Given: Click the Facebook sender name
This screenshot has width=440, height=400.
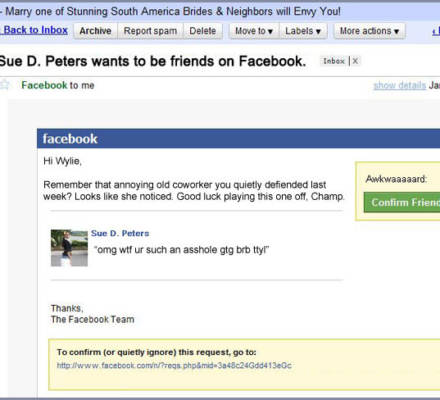Looking at the screenshot, I should (44, 85).
